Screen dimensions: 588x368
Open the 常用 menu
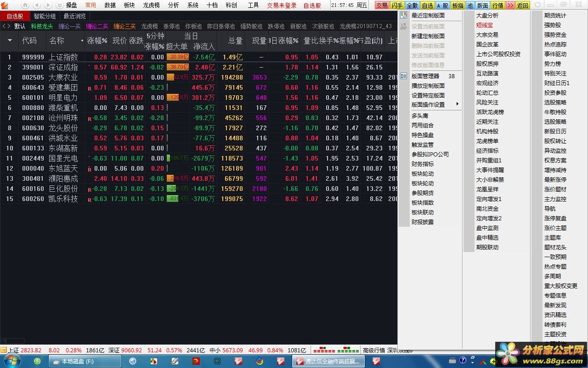coord(91,5)
